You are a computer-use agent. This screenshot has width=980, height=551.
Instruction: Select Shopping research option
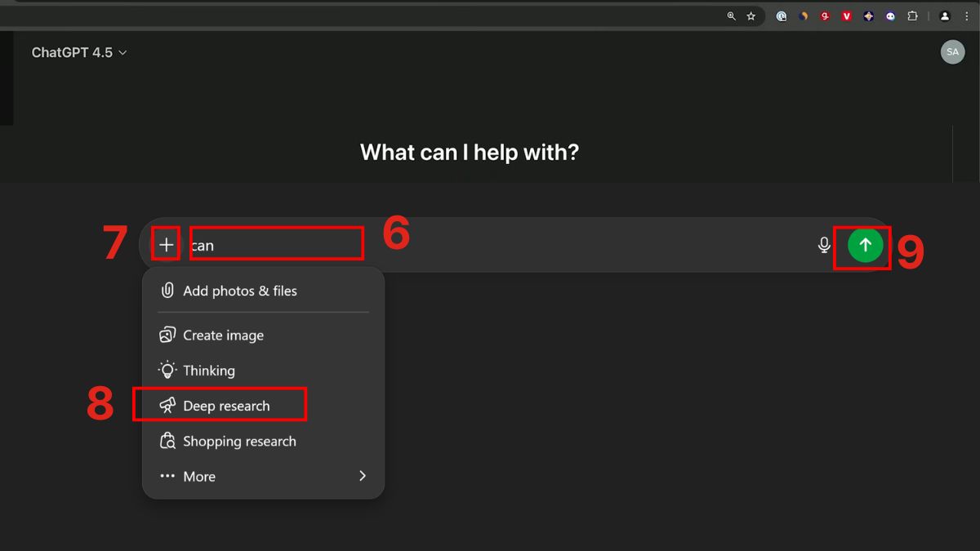coord(263,441)
